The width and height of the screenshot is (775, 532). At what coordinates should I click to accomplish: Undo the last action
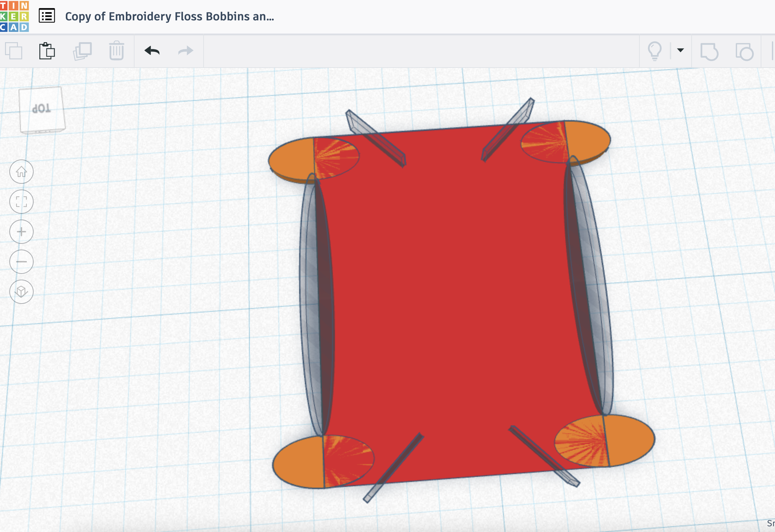(152, 51)
